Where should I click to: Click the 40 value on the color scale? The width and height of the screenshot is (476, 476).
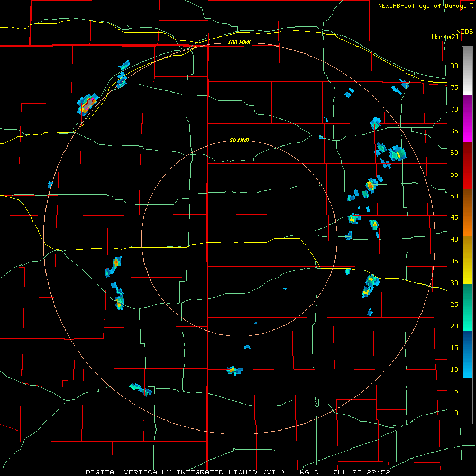pos(454,239)
